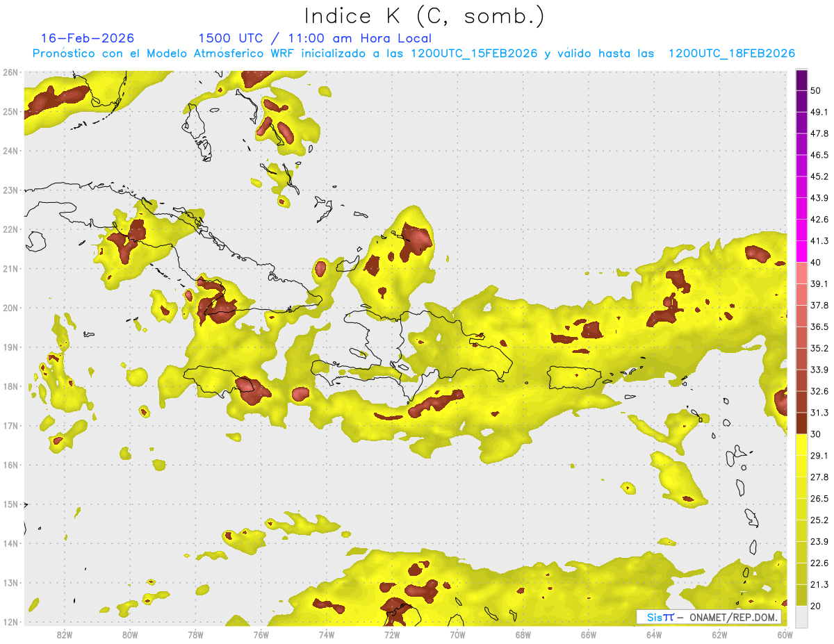834x644 pixels.
Task: Pick the gray swatch below the 20 label
Action: click(801, 616)
